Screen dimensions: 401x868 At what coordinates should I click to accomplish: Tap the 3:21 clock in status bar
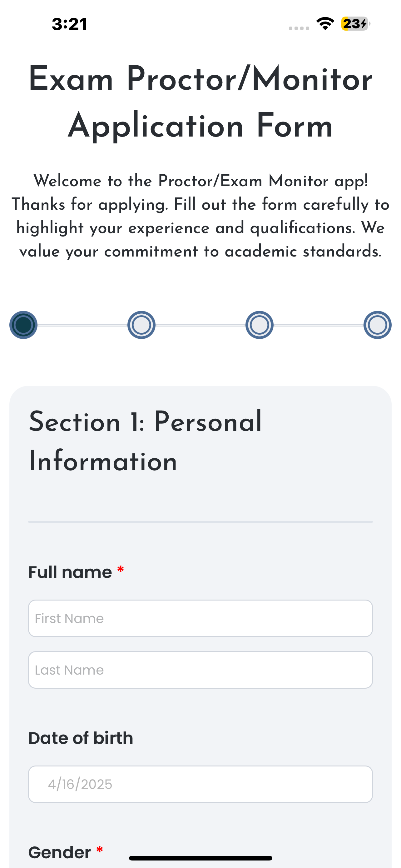[70, 24]
